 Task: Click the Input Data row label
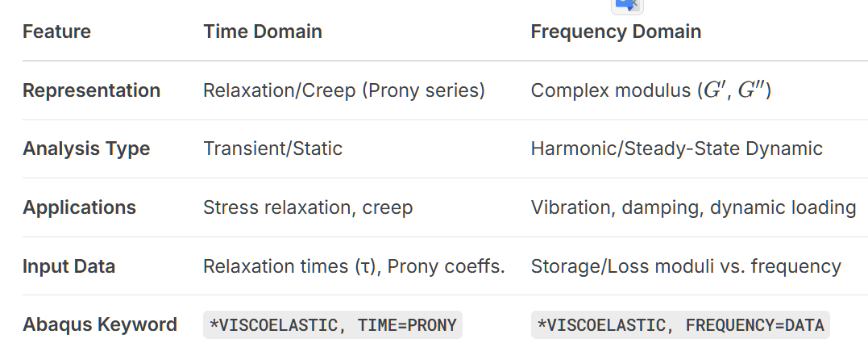[x=69, y=266]
